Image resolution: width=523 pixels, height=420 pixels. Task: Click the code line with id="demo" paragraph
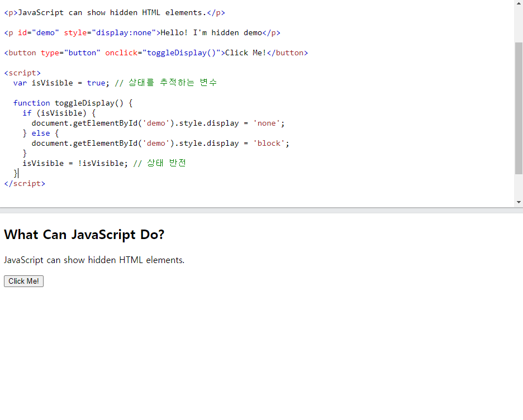point(142,32)
